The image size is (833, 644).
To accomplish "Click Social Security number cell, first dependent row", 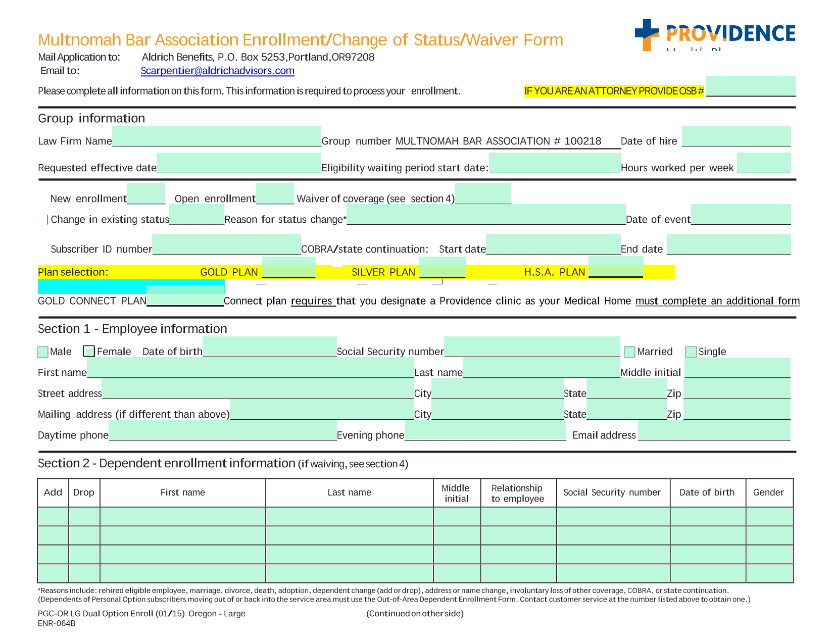I will pos(613,517).
